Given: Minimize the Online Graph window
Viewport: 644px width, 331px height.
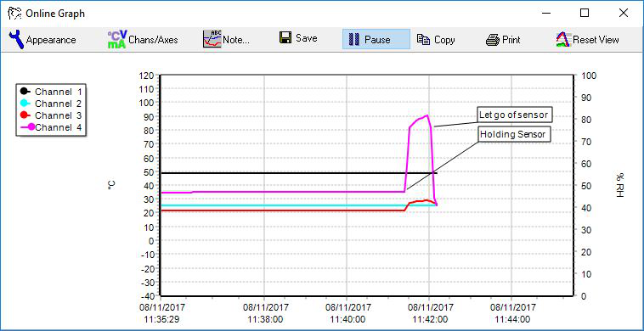Looking at the screenshot, I should click(x=546, y=13).
